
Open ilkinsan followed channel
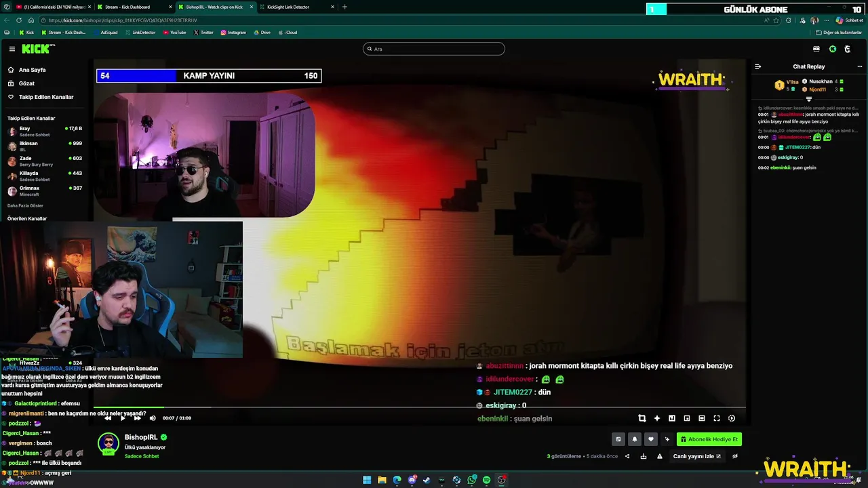coord(45,146)
